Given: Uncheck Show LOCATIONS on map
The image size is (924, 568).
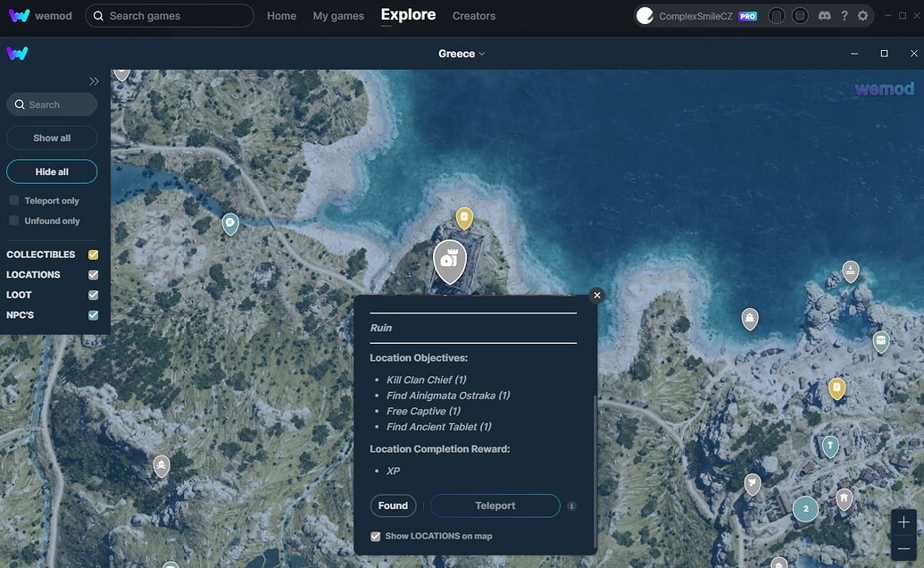Looking at the screenshot, I should tap(376, 536).
